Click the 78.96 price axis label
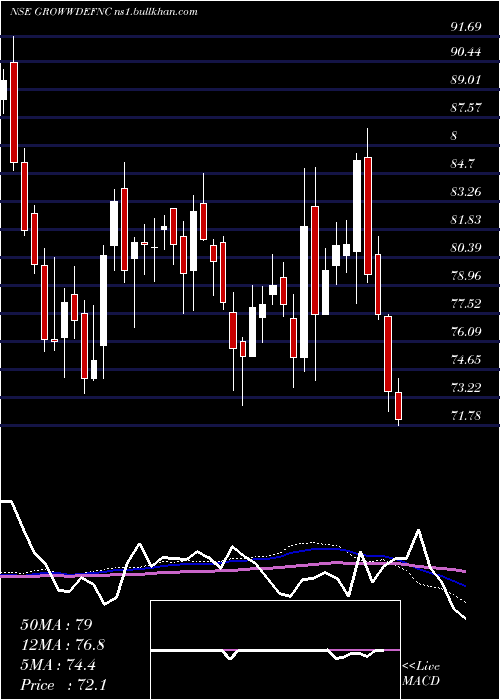500x700 pixels. 466,276
